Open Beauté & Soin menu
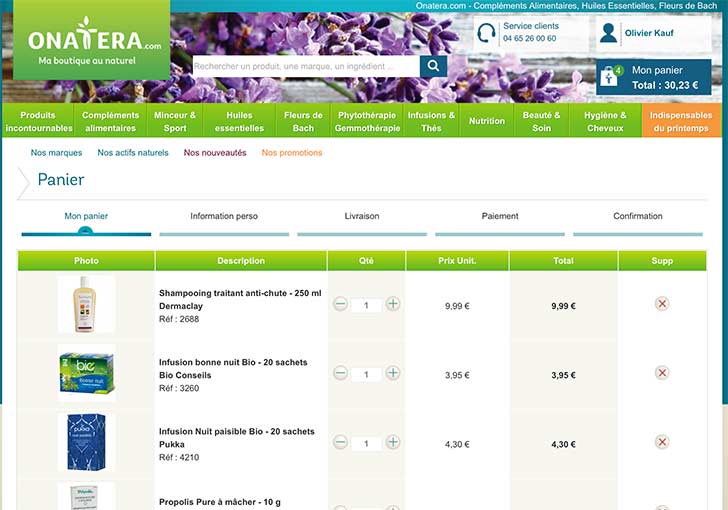 tap(541, 121)
